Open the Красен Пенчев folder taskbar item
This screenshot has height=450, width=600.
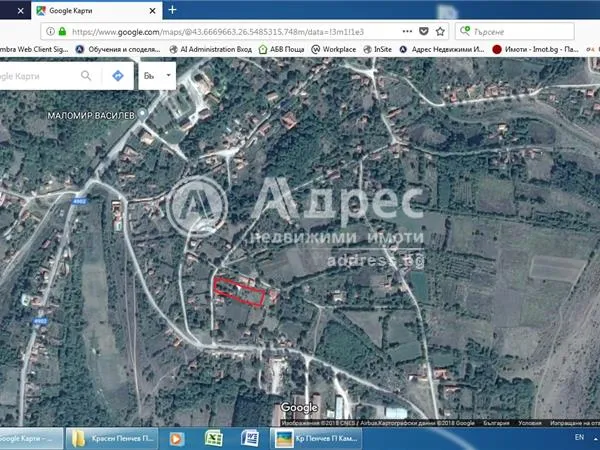point(112,439)
